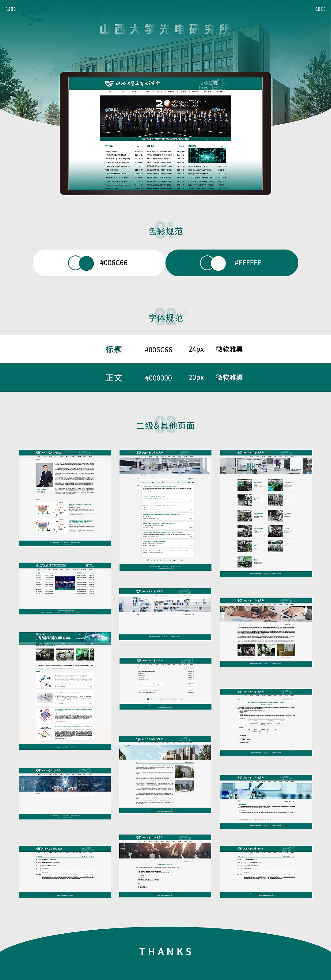
Task: Open the page thumbnail with the business-suits banner
Action: [x=165, y=866]
